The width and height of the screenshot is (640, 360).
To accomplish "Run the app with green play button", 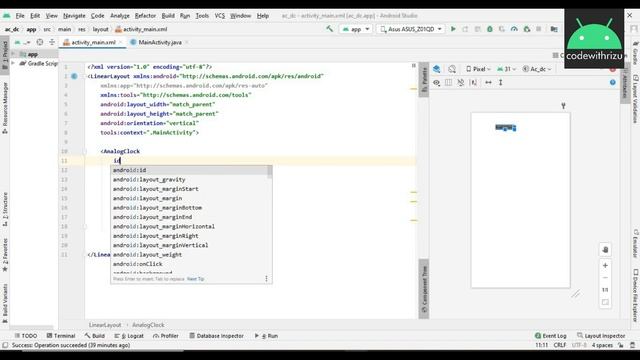I will pyautogui.click(x=453, y=29).
